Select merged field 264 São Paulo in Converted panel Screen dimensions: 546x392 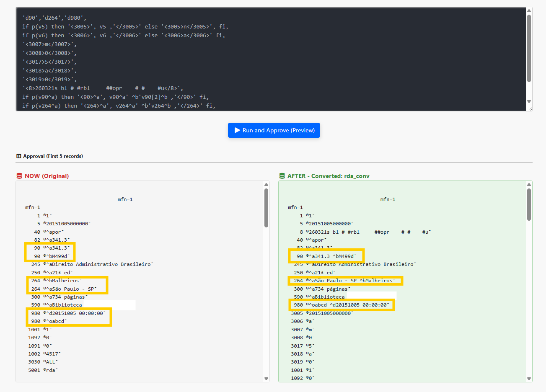[x=345, y=281]
